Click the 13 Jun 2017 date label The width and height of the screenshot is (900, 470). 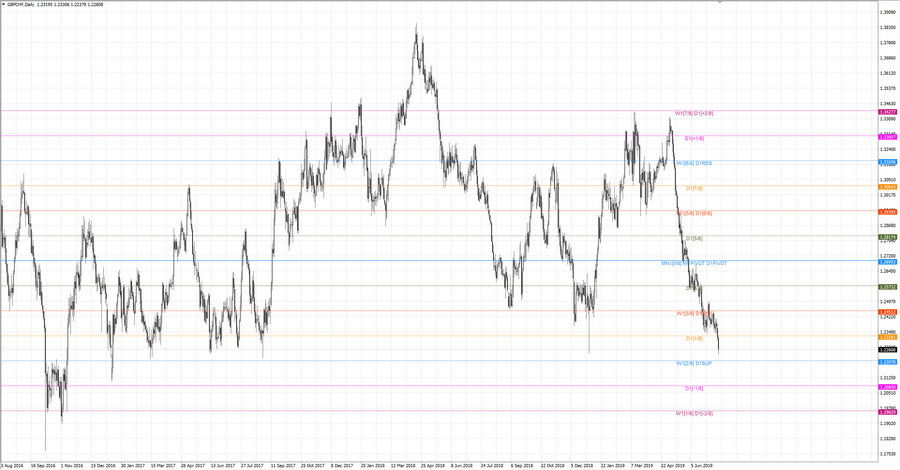223,466
